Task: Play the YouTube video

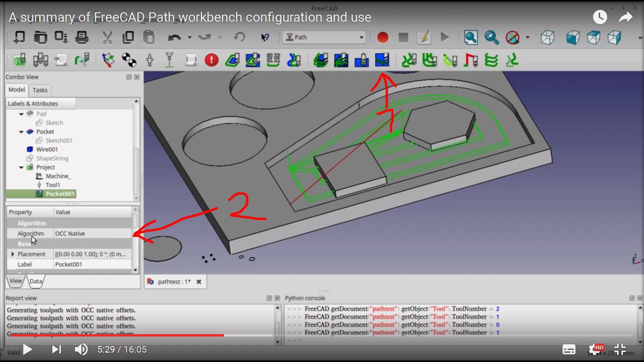Action: (28, 349)
